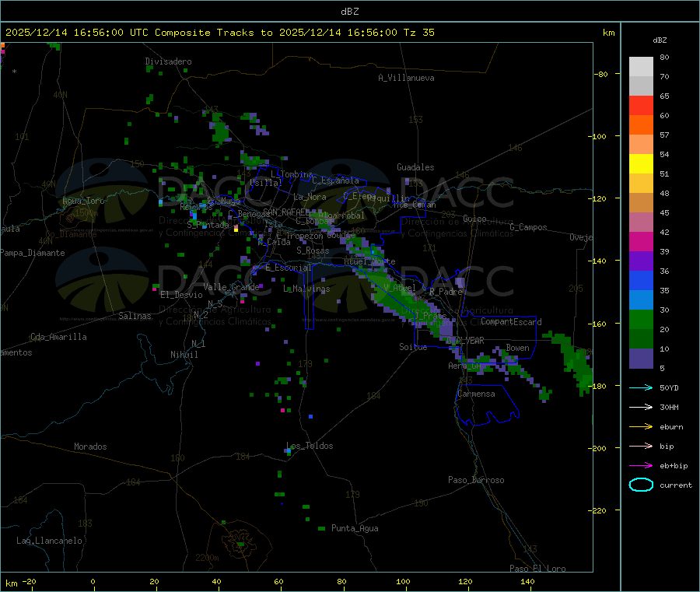Click the R_Padre location label
This screenshot has height=592, width=700.
click(x=446, y=292)
